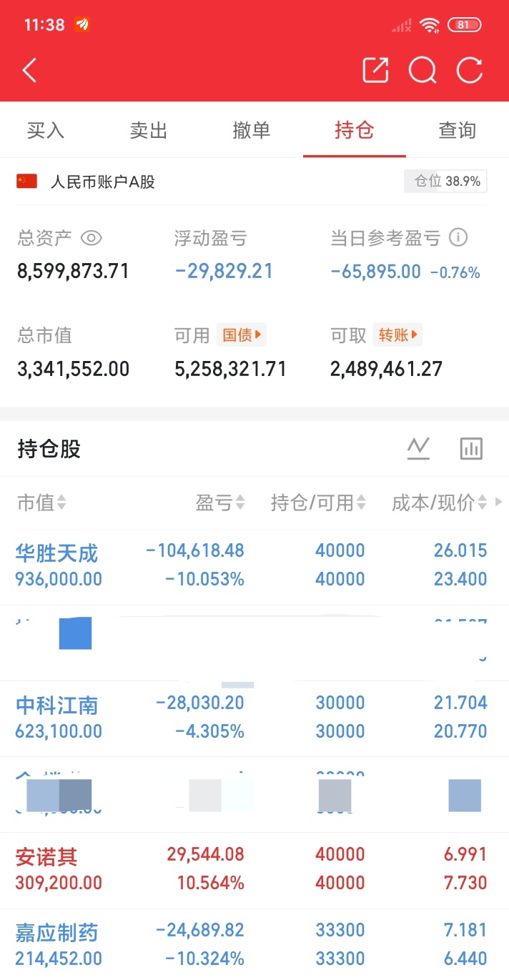Tap 安诺其 profit 29,544.08
Screen dimensions: 509x980
[x=205, y=854]
